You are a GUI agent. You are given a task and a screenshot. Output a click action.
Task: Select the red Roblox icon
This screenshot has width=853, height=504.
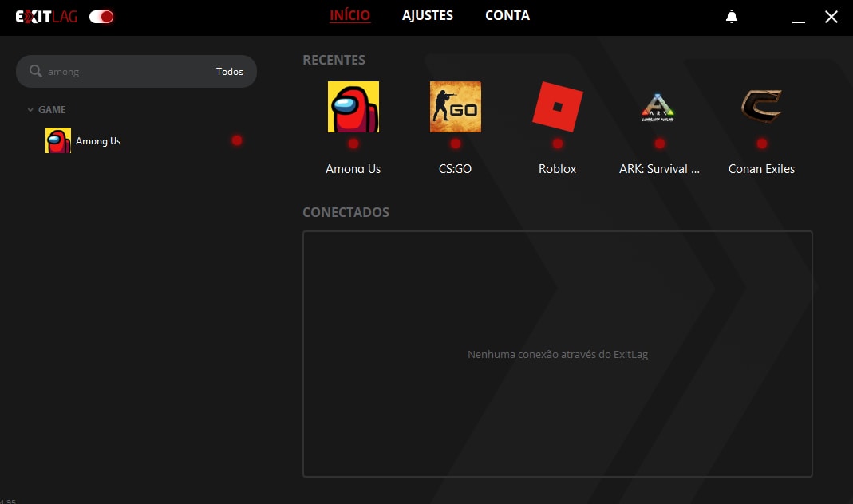point(557,107)
